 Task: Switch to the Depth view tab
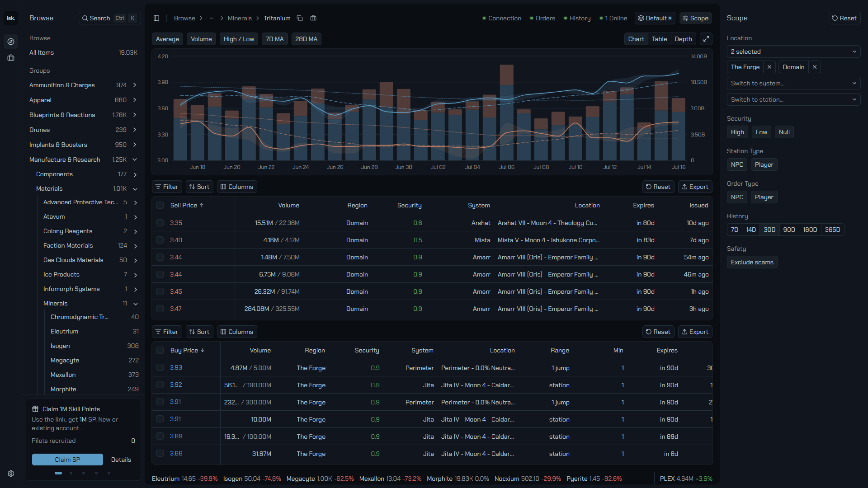point(683,39)
